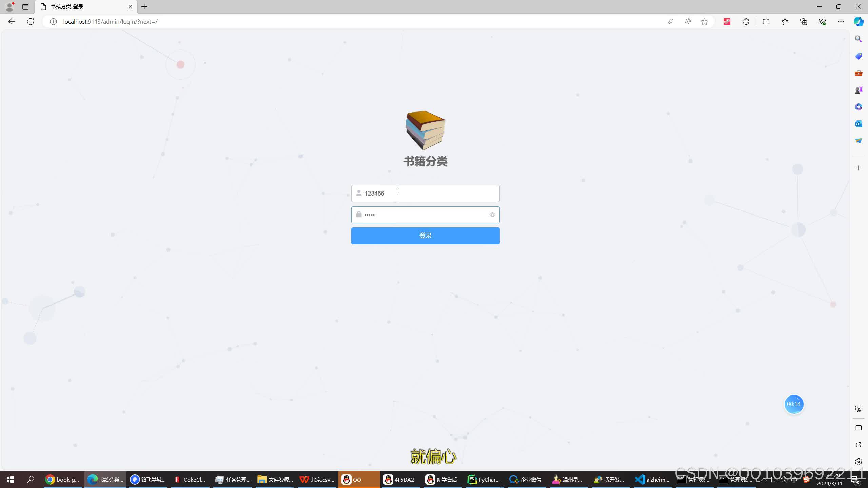The width and height of the screenshot is (868, 488).
Task: Open split screen view icon
Action: pyautogui.click(x=766, y=22)
